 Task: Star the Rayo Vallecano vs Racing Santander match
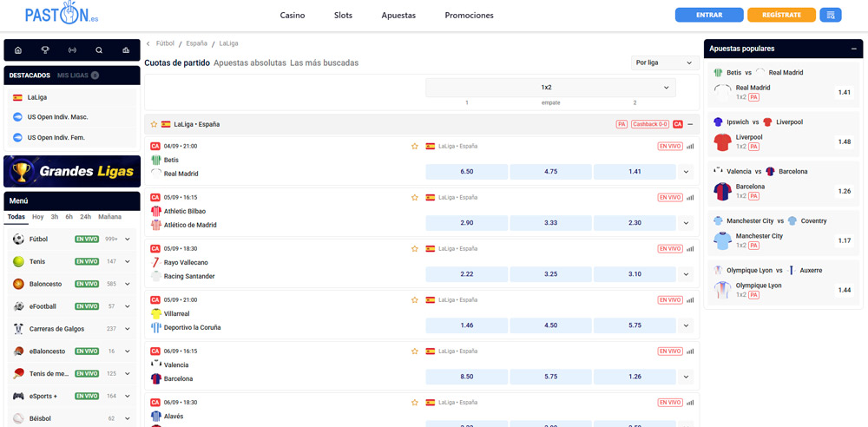(415, 249)
